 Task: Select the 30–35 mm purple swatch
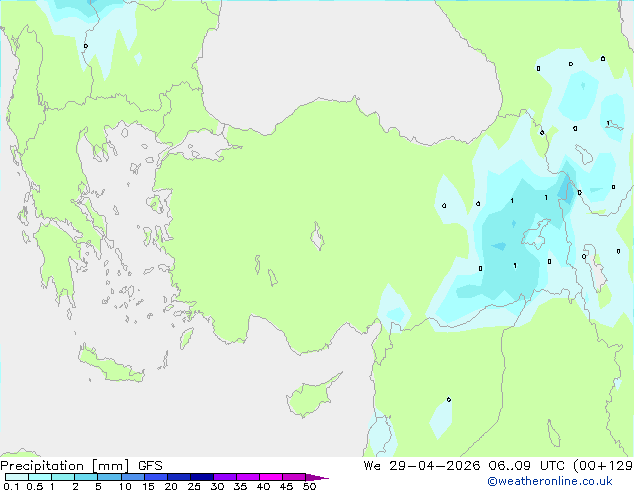(225, 477)
